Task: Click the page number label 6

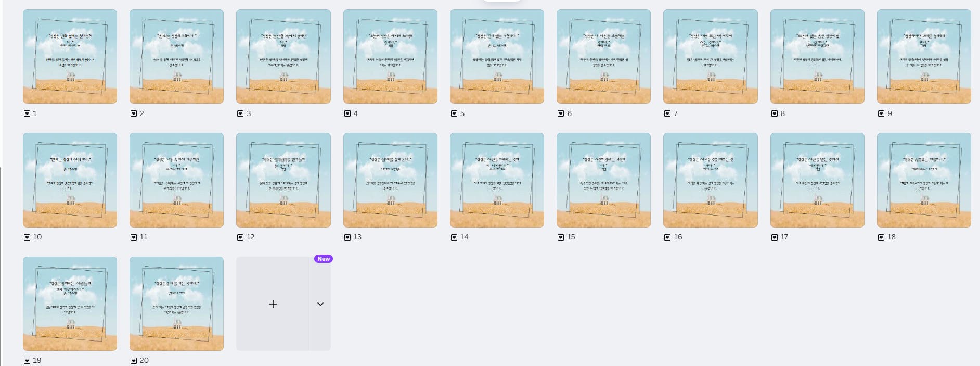Action: click(569, 113)
